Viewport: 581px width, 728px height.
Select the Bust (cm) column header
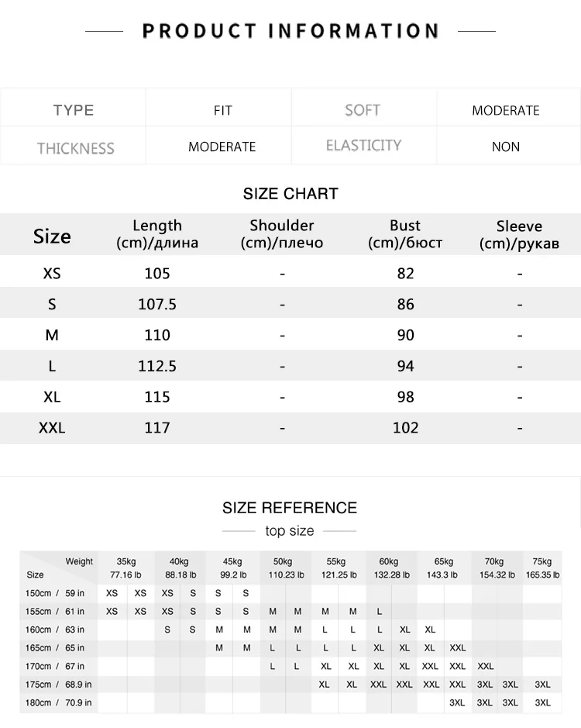(405, 234)
